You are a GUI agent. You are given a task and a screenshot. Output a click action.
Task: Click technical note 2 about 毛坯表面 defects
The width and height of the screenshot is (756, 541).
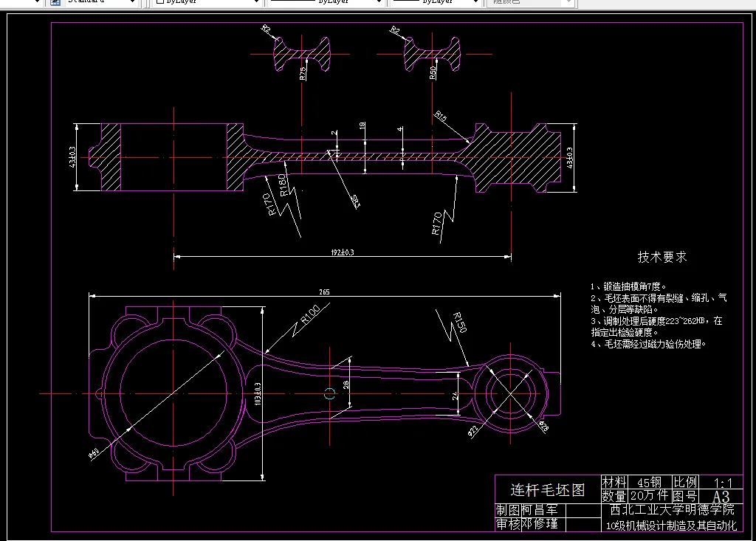coord(659,304)
